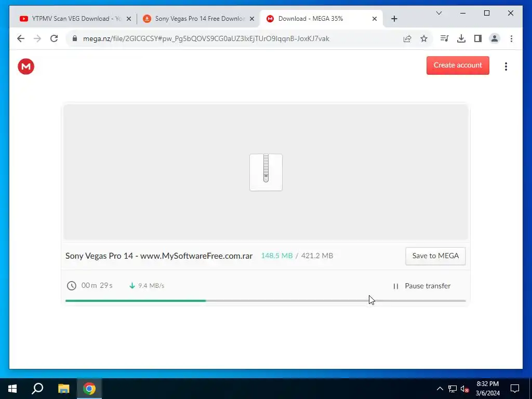The width and height of the screenshot is (532, 399).
Task: Click the download progress bar
Action: point(265,301)
